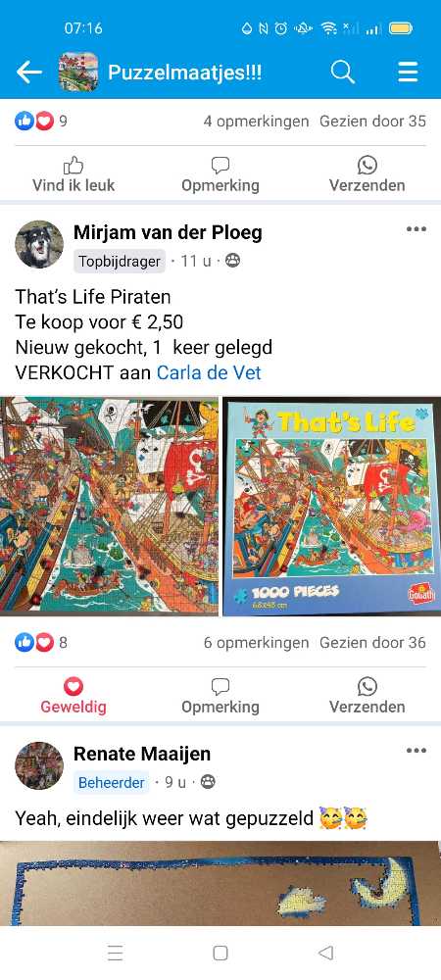This screenshot has width=441, height=980.
Task: Show the 6 opmerkingen comments list
Action: click(x=256, y=643)
